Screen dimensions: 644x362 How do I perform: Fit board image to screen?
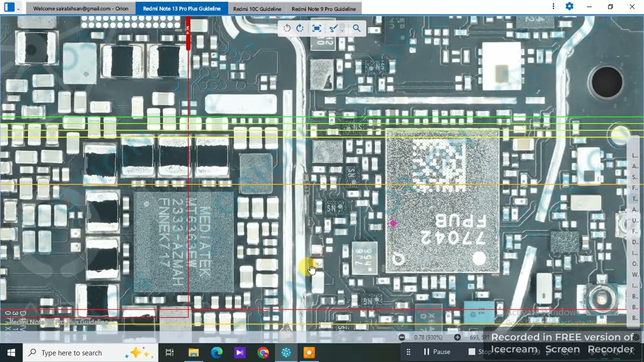316,28
